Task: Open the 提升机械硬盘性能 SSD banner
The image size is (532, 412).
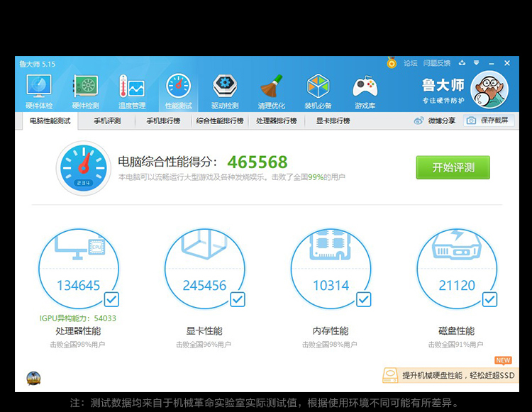Action: point(450,375)
